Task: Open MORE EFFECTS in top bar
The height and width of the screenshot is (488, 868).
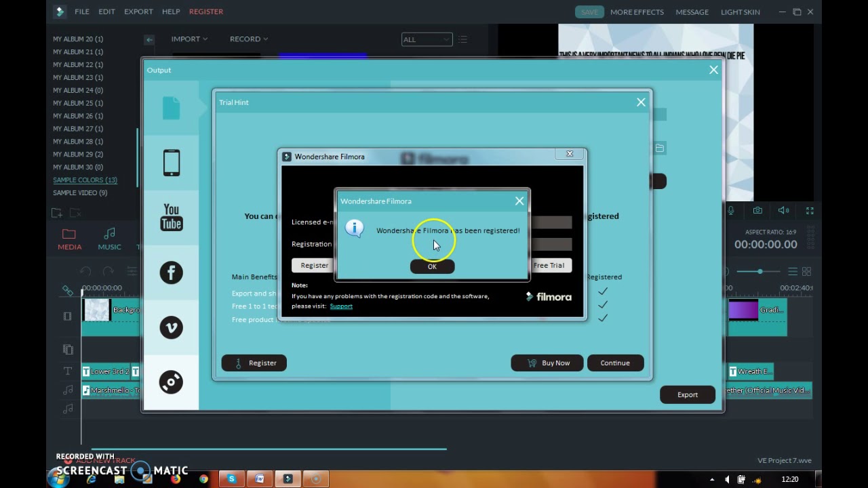Action: click(x=637, y=12)
